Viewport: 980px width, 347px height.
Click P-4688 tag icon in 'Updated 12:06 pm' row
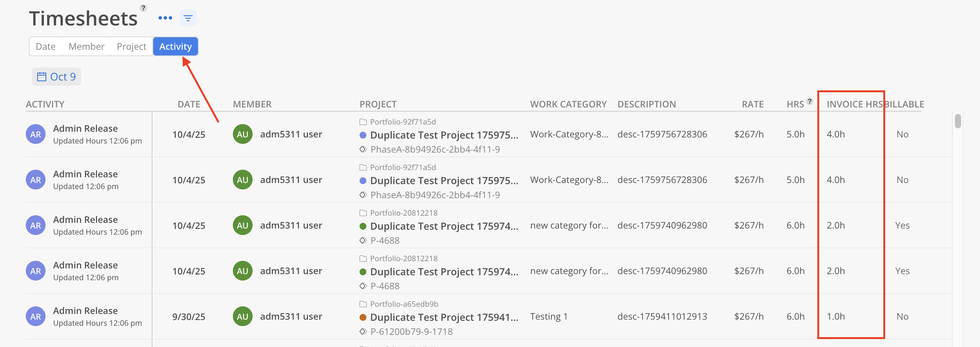pos(363,286)
